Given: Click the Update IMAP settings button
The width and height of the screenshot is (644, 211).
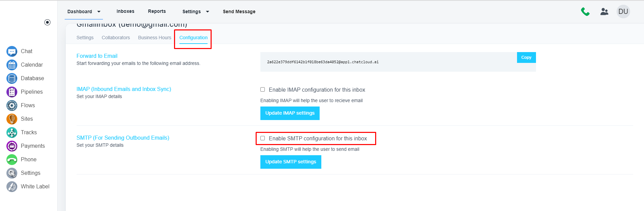Looking at the screenshot, I should tap(290, 113).
